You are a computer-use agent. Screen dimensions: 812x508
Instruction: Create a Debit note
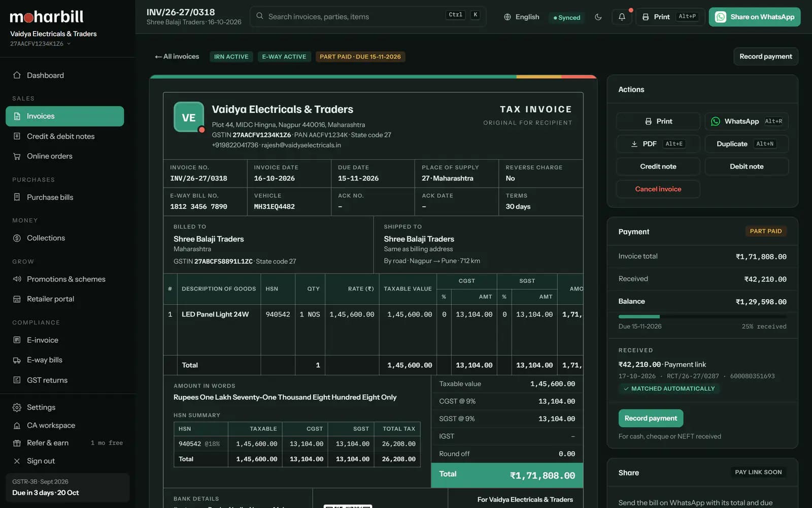[747, 166]
